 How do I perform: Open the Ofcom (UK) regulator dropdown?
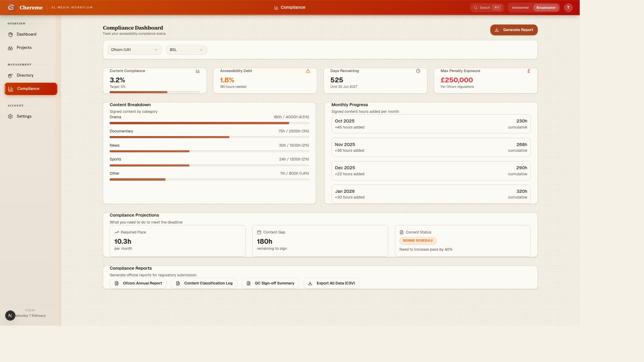coord(134,49)
